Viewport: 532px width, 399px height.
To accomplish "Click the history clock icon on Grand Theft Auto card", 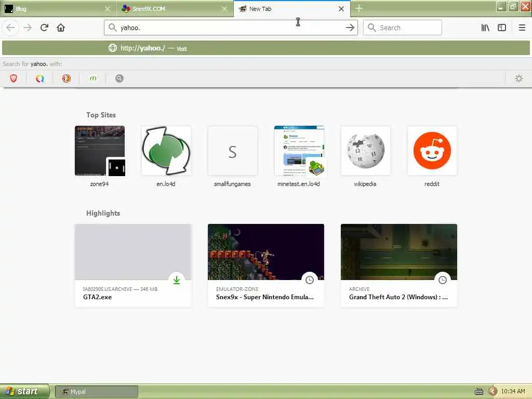I will pyautogui.click(x=443, y=280).
